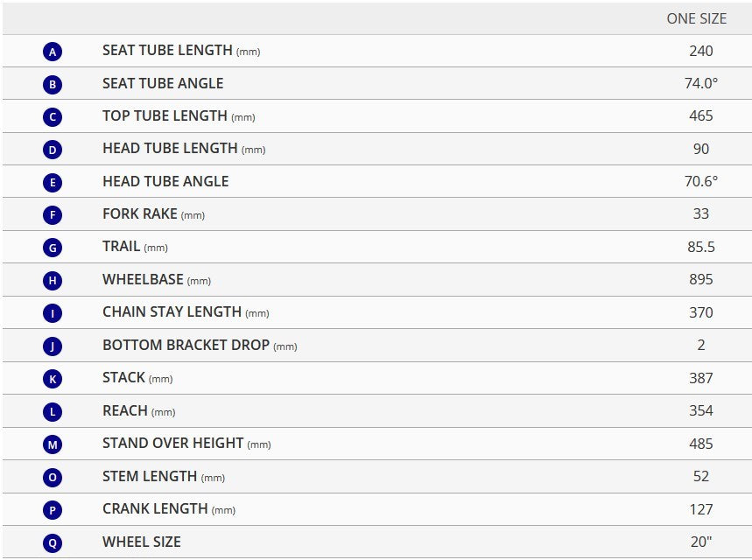752x560 pixels.
Task: Select the I icon for Chain Stay Length
Action: (x=53, y=313)
